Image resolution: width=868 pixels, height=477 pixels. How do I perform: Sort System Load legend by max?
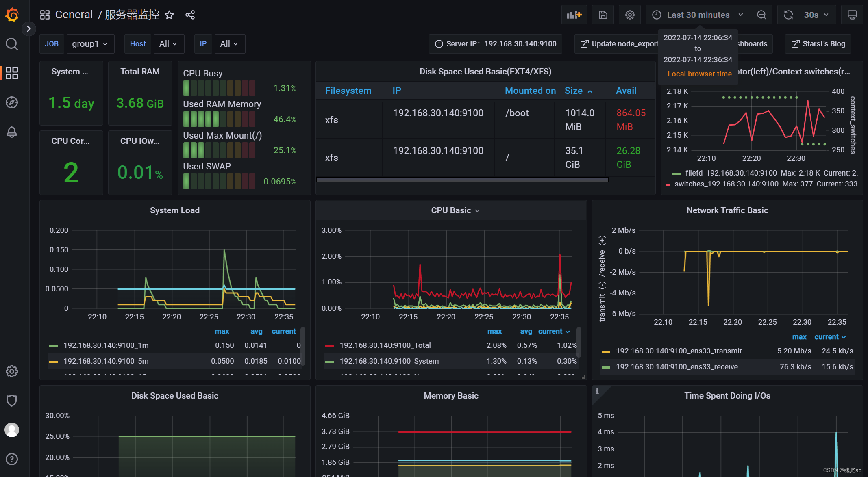(x=222, y=332)
